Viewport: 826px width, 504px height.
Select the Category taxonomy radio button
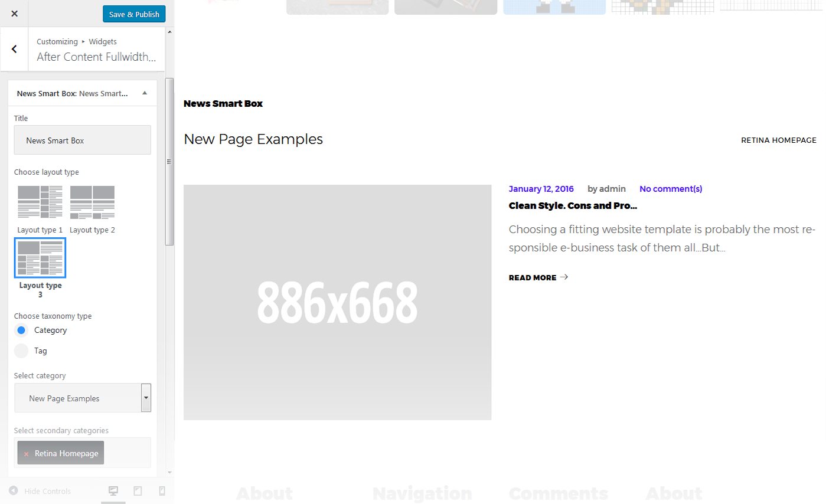click(21, 330)
